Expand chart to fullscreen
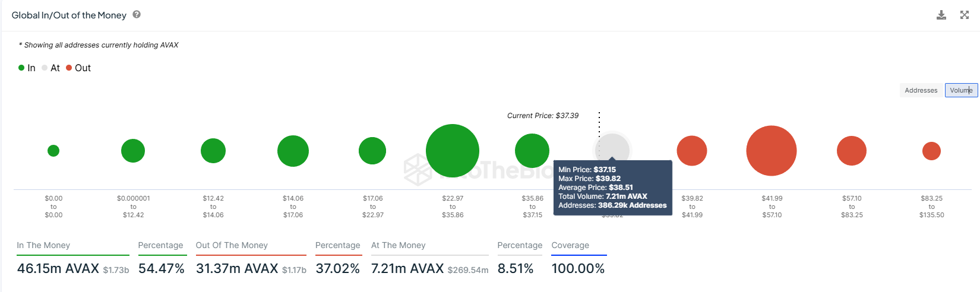This screenshot has height=292, width=980. (x=965, y=15)
